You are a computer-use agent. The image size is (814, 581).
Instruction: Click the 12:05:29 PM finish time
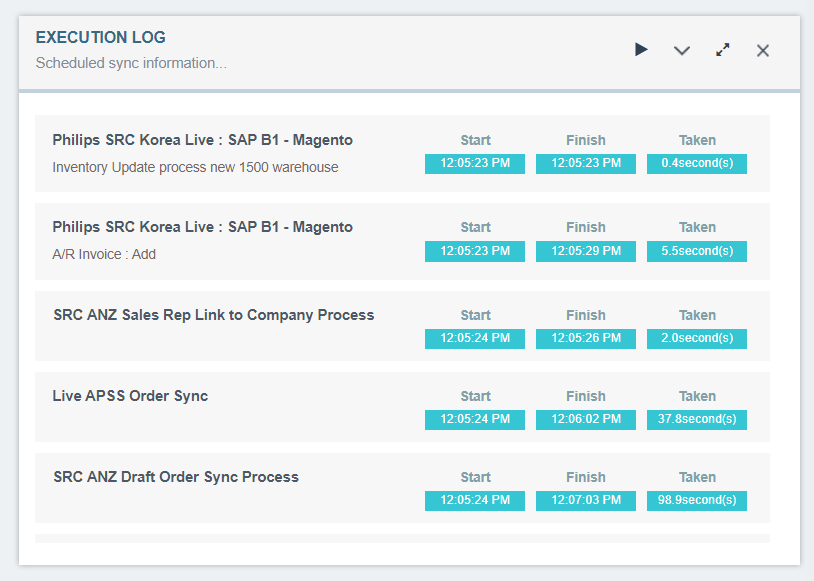click(586, 251)
